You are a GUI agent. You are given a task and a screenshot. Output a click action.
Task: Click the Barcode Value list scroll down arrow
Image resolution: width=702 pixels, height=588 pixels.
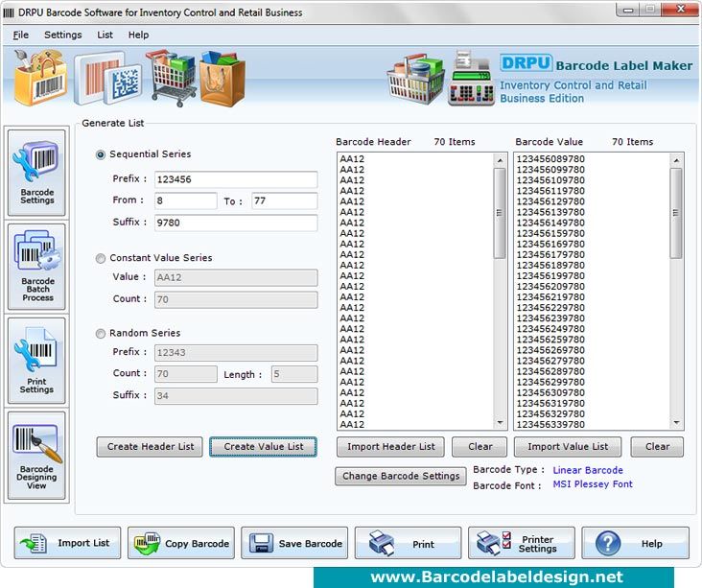click(676, 422)
